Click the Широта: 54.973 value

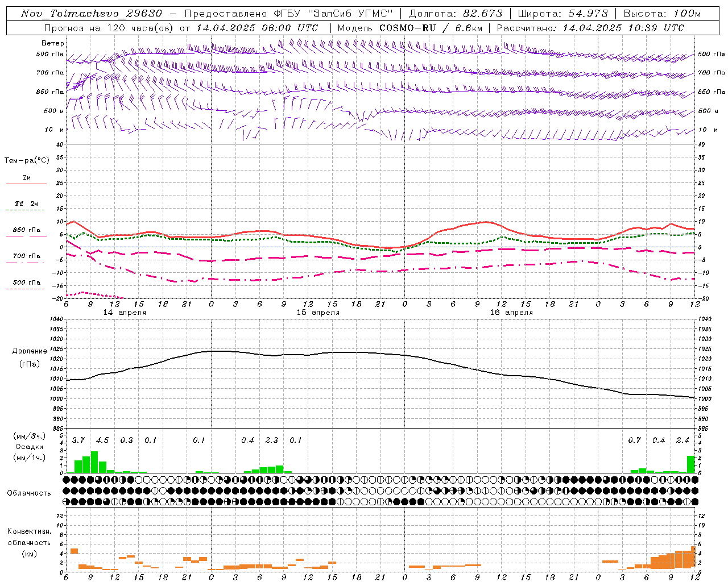point(563,14)
